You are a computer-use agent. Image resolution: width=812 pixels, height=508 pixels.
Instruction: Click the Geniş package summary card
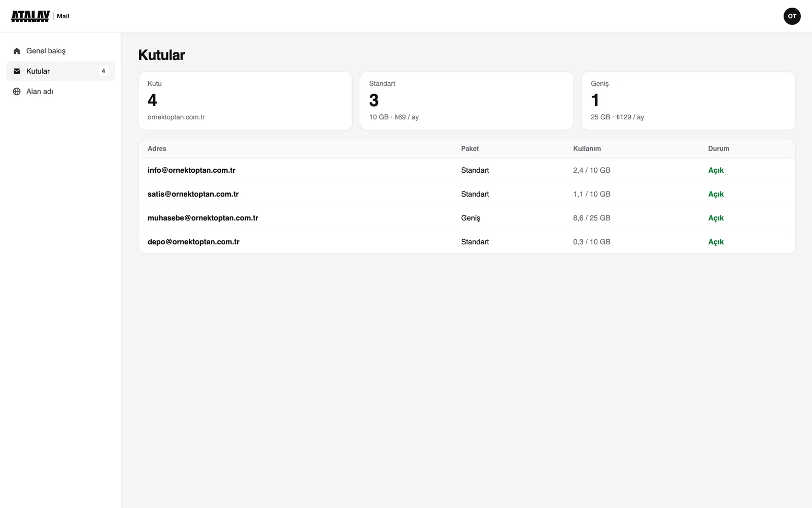coord(688,101)
